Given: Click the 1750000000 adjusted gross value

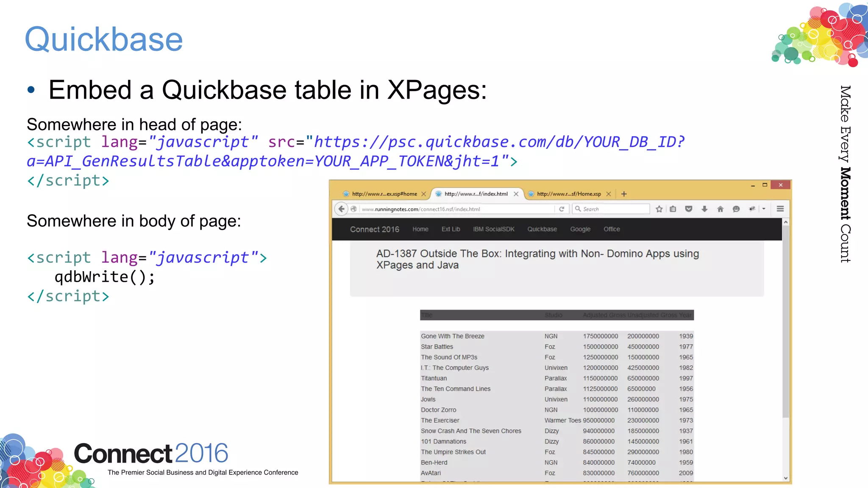Looking at the screenshot, I should click(x=601, y=336).
